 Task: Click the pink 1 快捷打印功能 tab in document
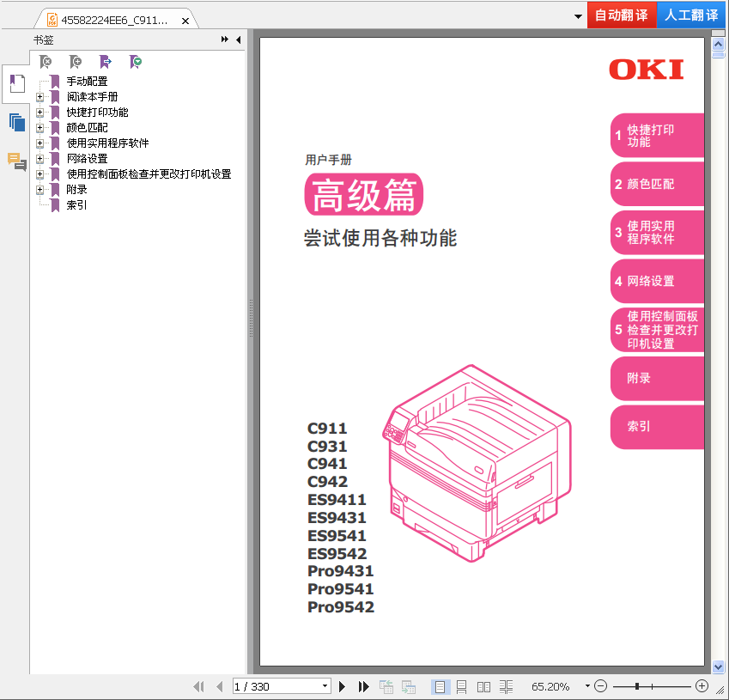(658, 136)
